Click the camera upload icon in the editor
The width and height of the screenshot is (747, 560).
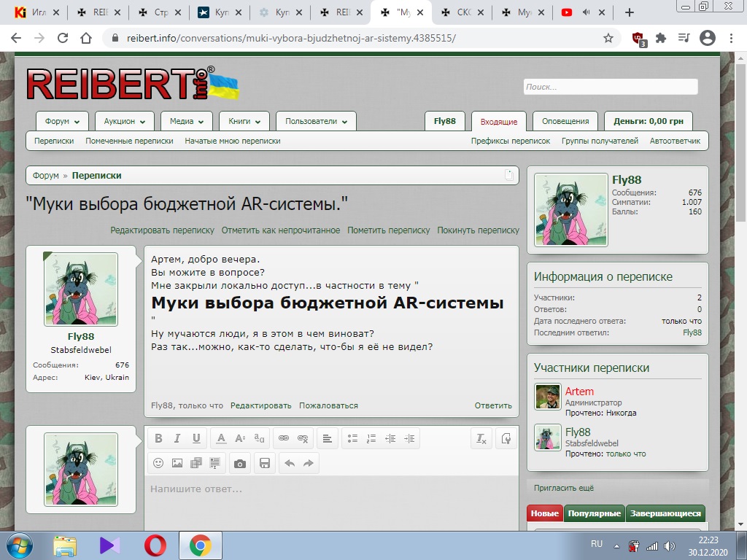(239, 463)
